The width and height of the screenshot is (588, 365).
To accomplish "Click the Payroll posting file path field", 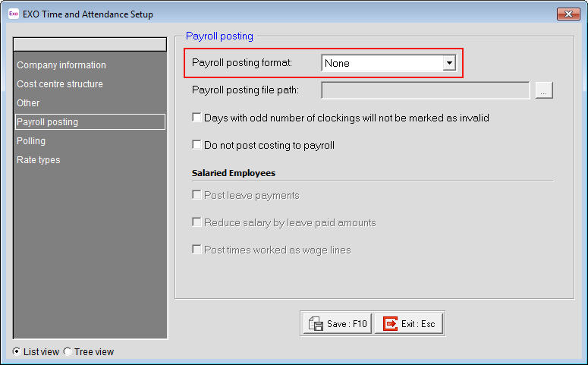I will tap(425, 90).
